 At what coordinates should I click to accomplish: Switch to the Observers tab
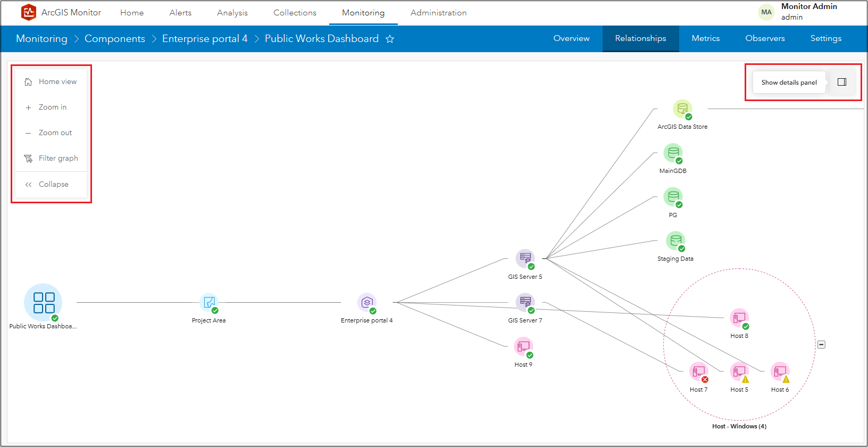click(765, 38)
